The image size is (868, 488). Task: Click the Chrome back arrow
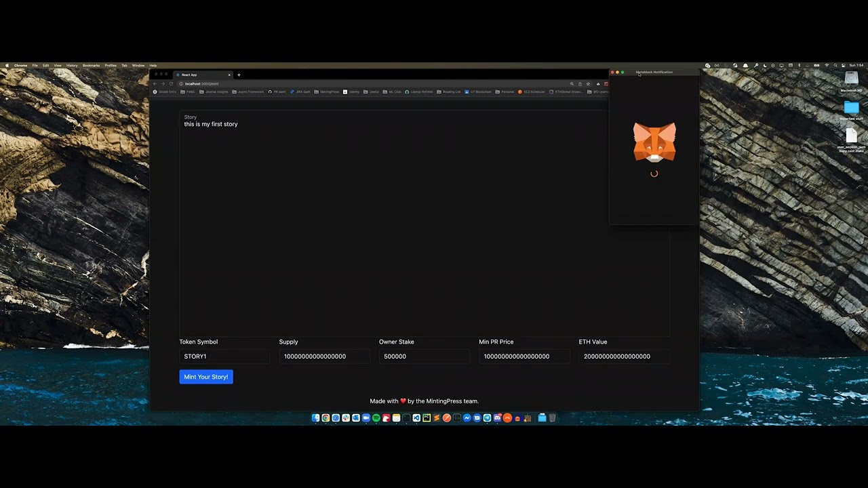[x=155, y=83]
